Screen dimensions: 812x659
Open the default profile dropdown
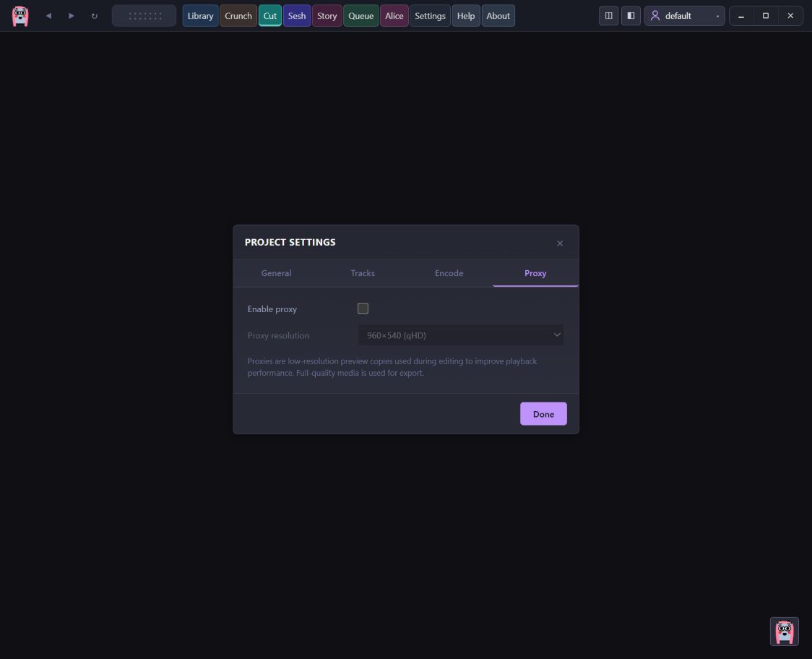(684, 16)
